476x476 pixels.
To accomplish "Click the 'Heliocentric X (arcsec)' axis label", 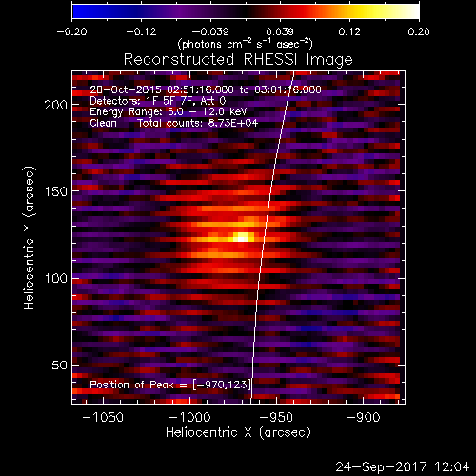I will 238,433.
